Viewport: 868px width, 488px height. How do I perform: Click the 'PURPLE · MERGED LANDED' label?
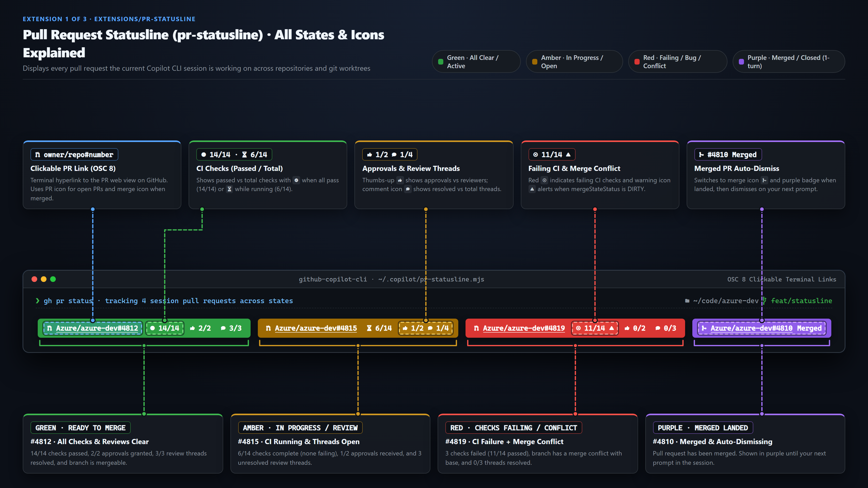pos(703,428)
